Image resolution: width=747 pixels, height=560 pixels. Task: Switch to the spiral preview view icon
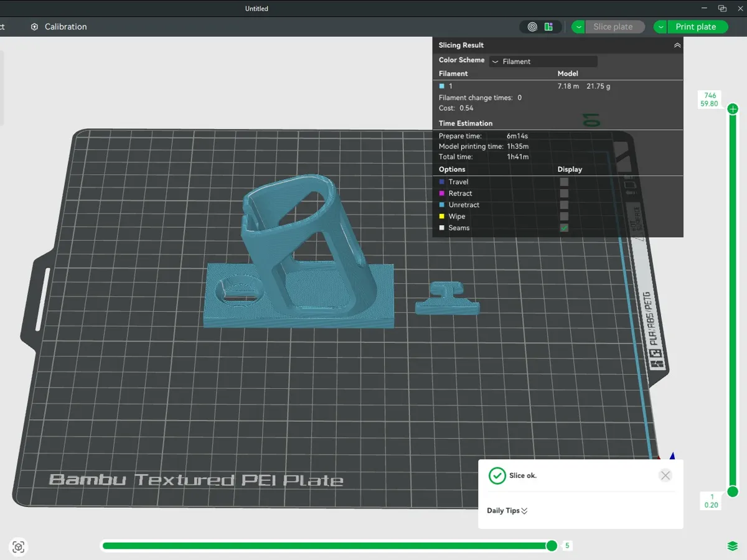coord(532,27)
